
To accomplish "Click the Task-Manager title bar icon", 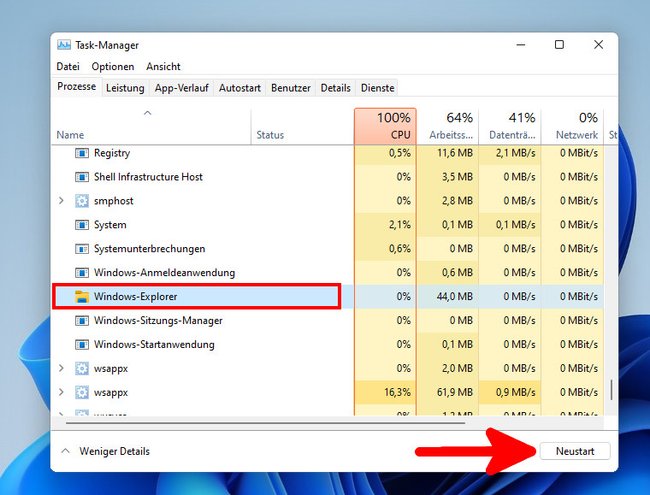I will pyautogui.click(x=64, y=45).
